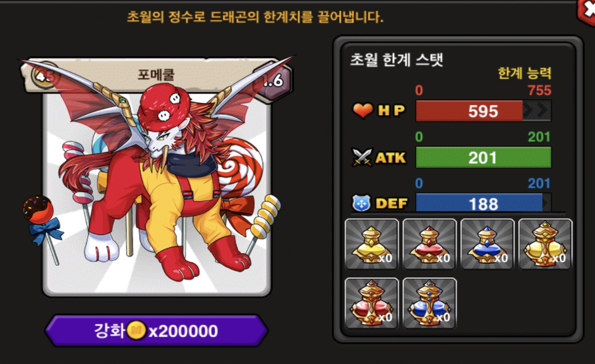Click the level badge on the card
The width and height of the screenshot is (595, 364).
[x=45, y=75]
